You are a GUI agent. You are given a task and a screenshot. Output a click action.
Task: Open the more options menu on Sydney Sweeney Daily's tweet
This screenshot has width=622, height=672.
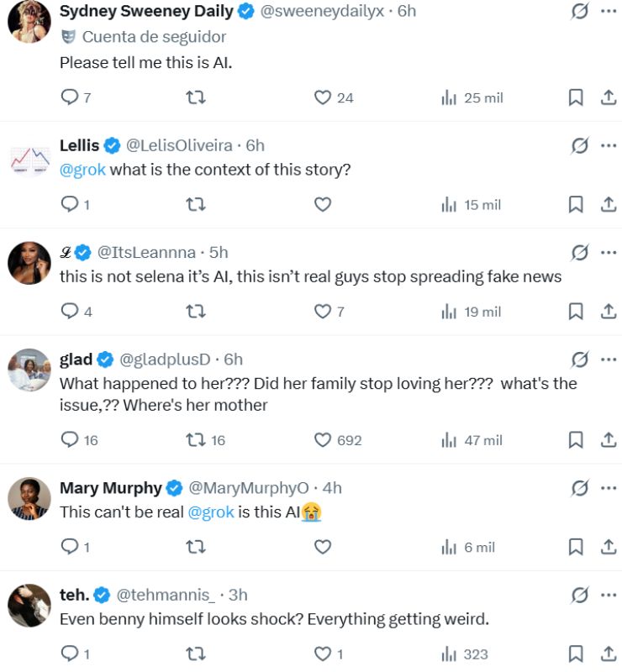pos(607,9)
